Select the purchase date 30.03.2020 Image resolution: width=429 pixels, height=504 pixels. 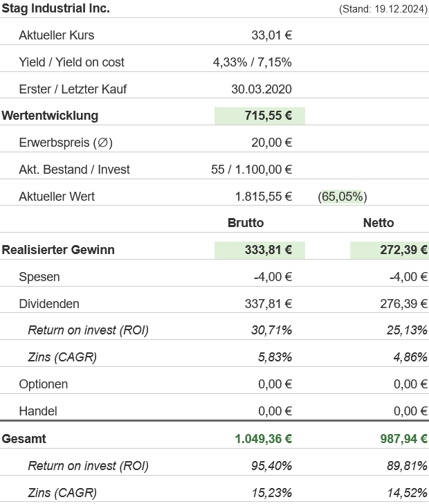[262, 89]
